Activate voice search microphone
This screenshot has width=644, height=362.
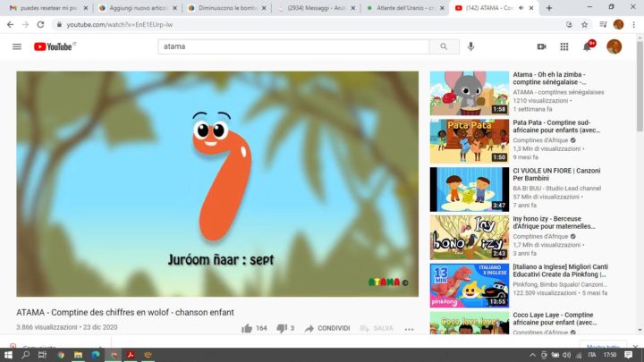470,46
